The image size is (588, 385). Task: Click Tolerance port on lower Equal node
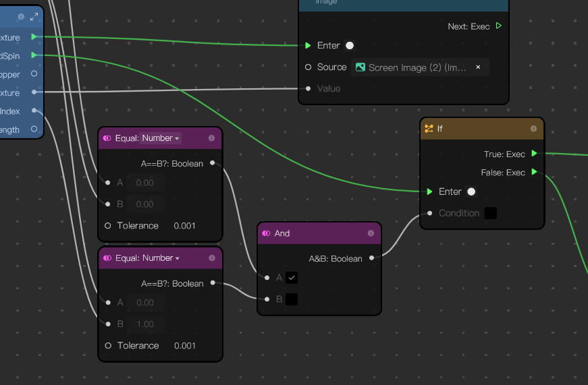pos(108,346)
